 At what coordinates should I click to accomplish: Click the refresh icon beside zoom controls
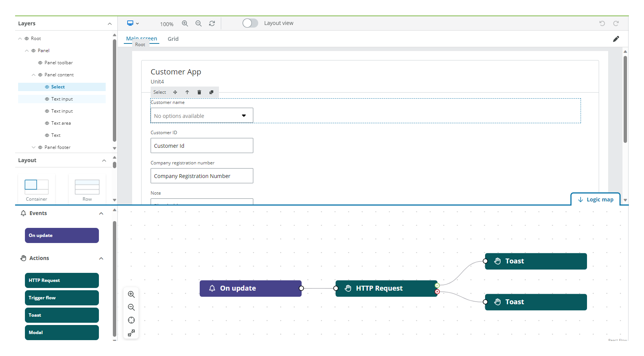click(x=212, y=23)
